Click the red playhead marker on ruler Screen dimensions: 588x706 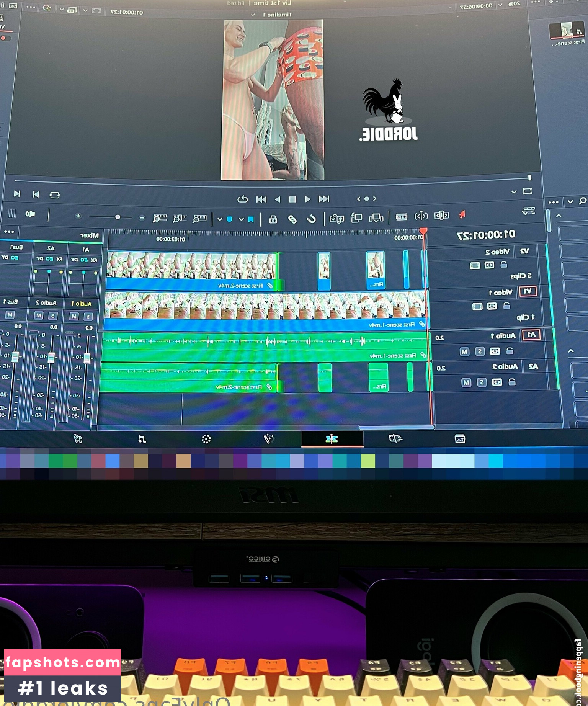[x=423, y=231]
